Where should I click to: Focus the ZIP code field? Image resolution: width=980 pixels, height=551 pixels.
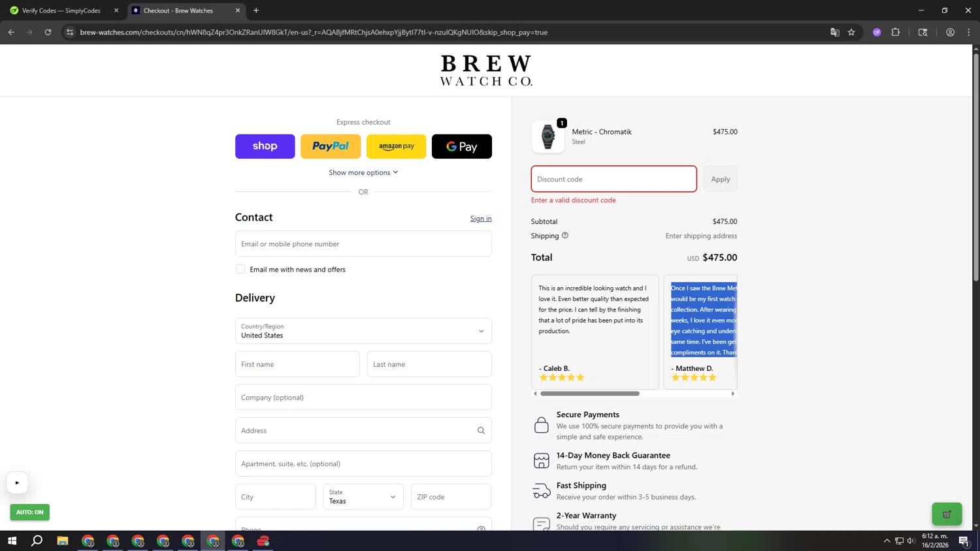[451, 497]
